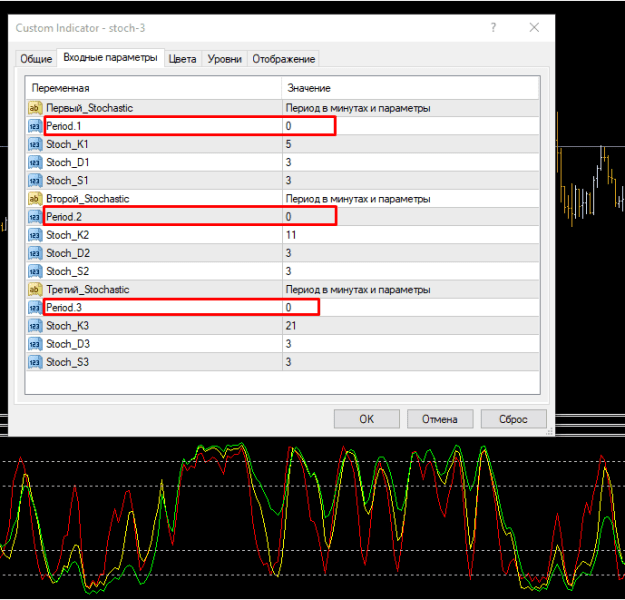Click the Второй_Stochastic description value text
This screenshot has height=600, width=625.
[x=358, y=199]
